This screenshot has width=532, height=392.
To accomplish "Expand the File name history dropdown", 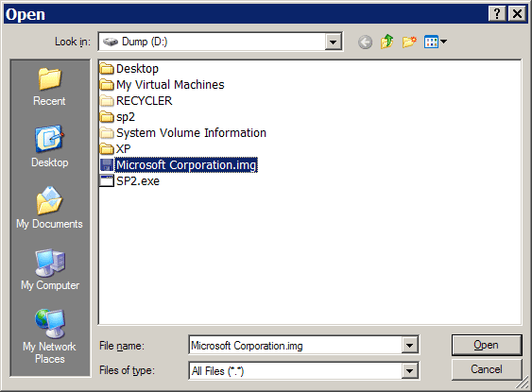I will (x=409, y=346).
